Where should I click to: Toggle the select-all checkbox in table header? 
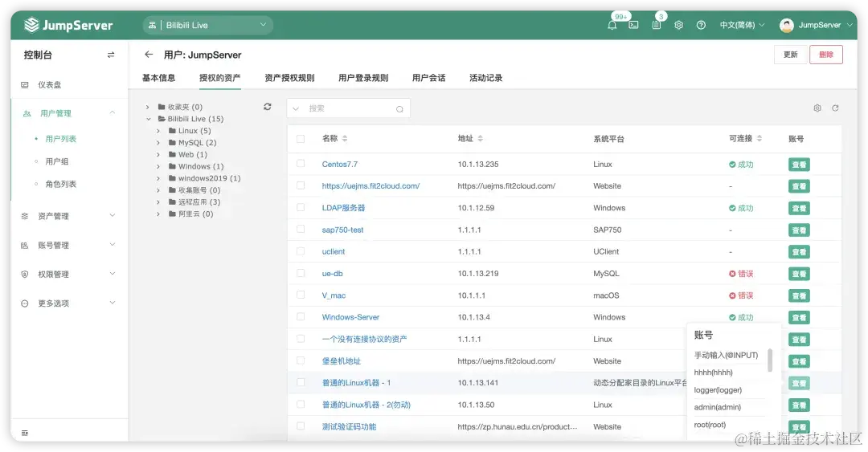point(301,139)
